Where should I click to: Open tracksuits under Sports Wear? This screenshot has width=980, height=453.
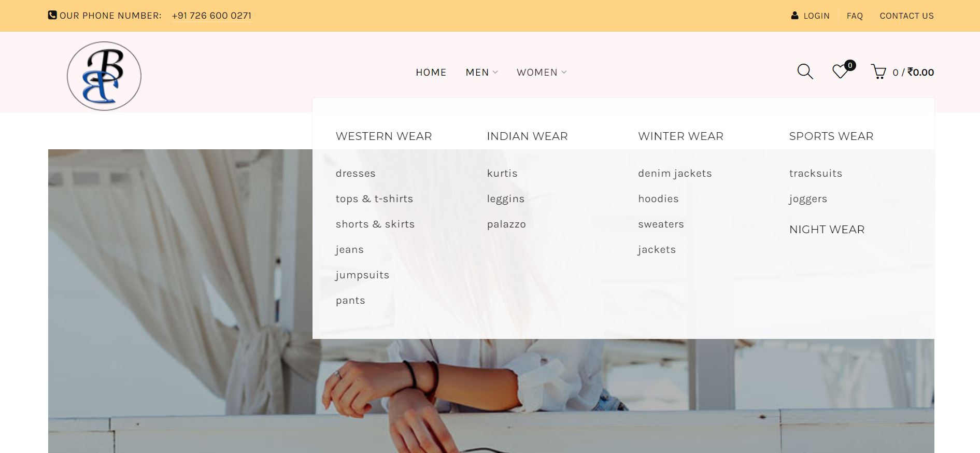tap(816, 174)
